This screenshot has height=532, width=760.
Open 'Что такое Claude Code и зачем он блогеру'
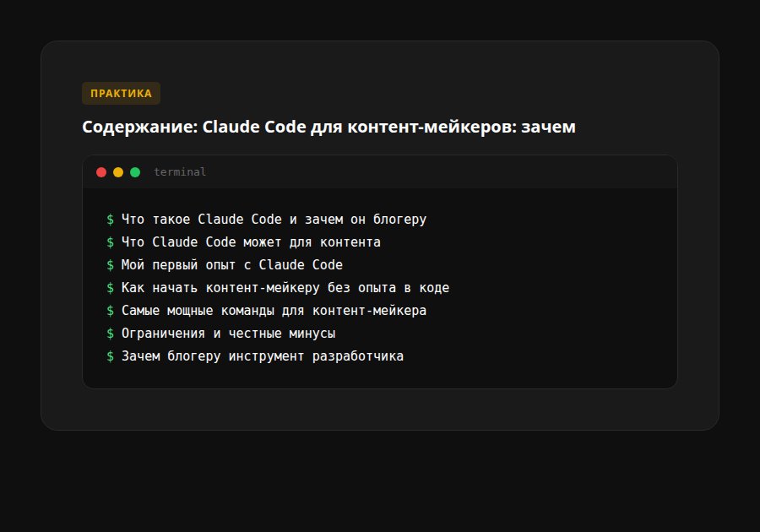click(274, 219)
